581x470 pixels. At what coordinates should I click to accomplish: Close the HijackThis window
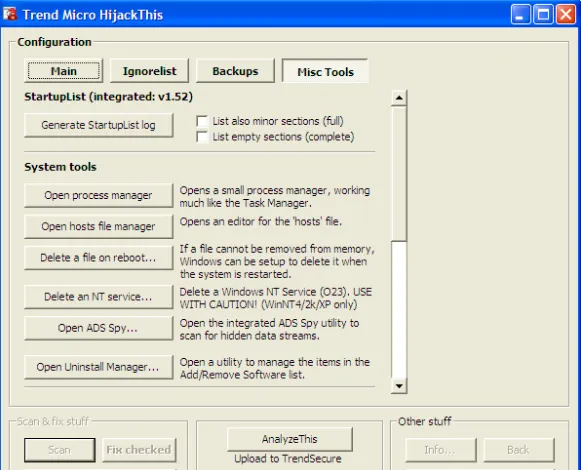pyautogui.click(x=566, y=14)
